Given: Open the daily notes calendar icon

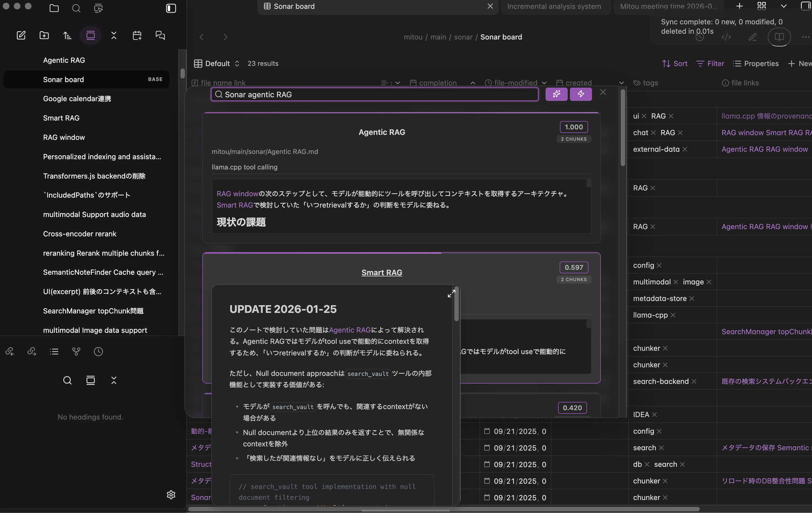Looking at the screenshot, I should click(137, 36).
